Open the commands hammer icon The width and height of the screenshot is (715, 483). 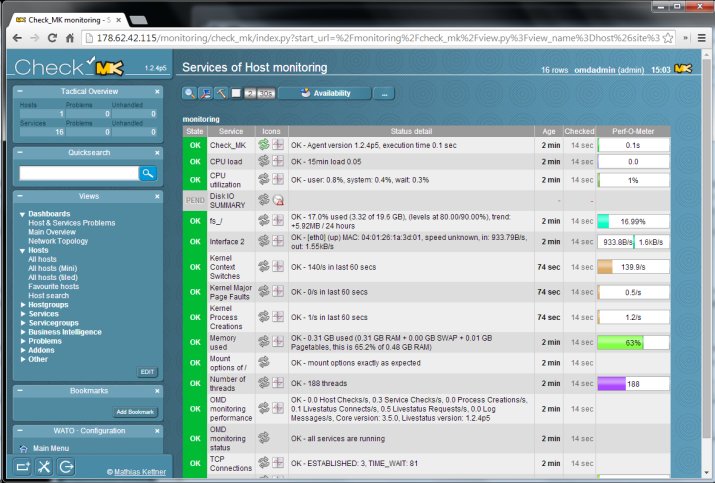coord(221,93)
